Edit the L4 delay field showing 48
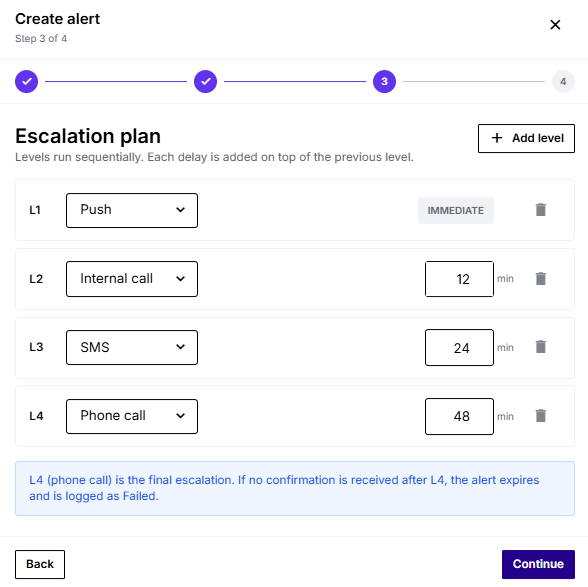The width and height of the screenshot is (588, 587). pos(459,416)
